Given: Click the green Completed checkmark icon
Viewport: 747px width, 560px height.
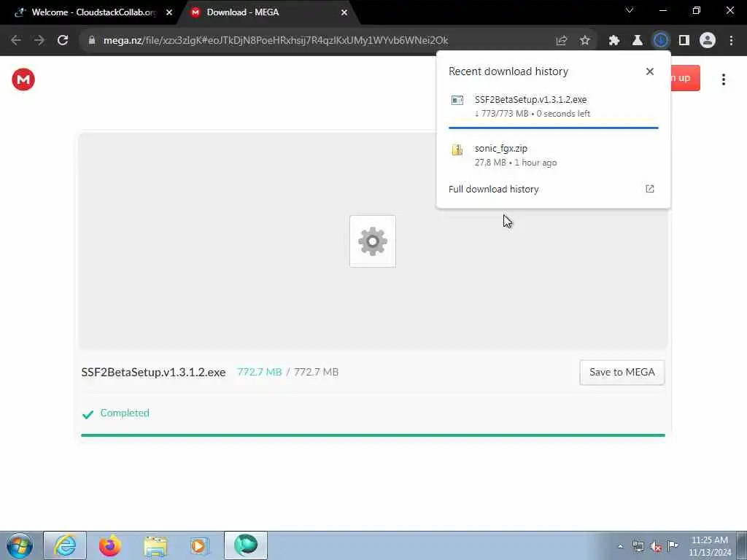Looking at the screenshot, I should coord(88,414).
